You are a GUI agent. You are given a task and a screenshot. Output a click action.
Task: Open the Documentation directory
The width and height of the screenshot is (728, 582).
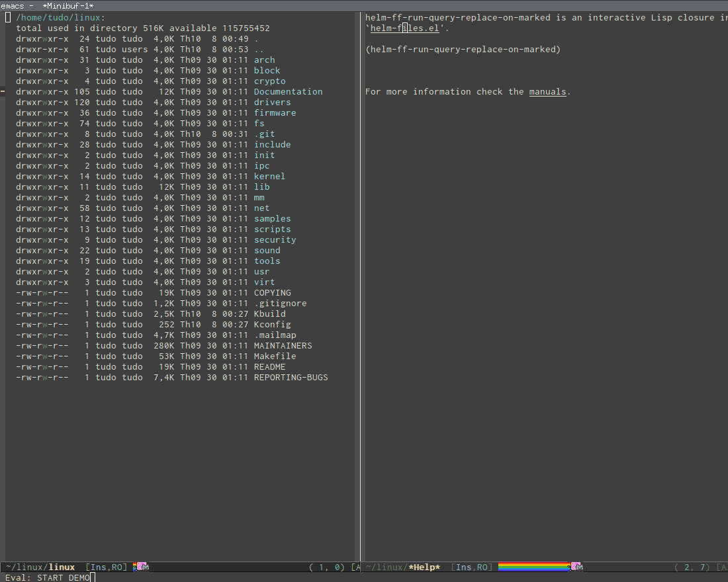(x=288, y=91)
